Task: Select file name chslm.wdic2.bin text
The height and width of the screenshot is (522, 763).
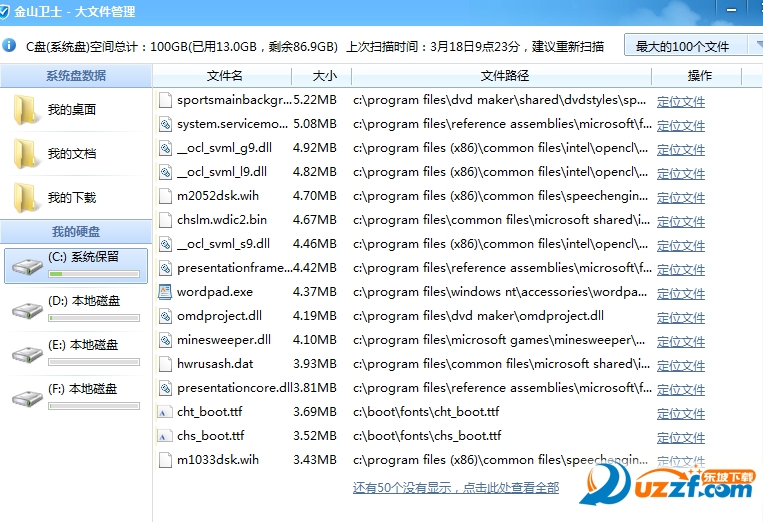Action: (222, 220)
